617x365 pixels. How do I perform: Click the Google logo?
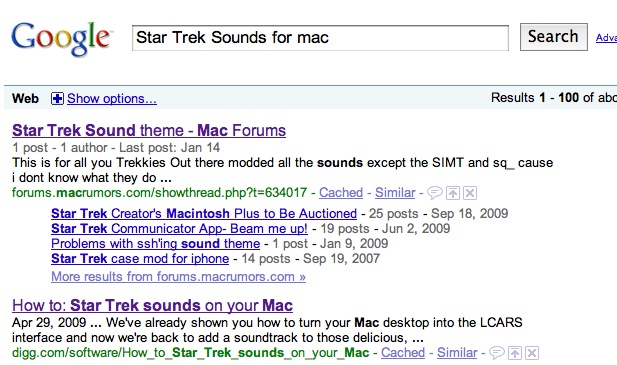[x=62, y=39]
